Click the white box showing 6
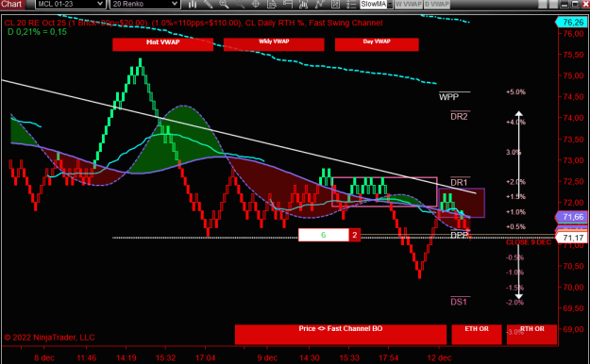The height and width of the screenshot is (364, 590). (323, 235)
